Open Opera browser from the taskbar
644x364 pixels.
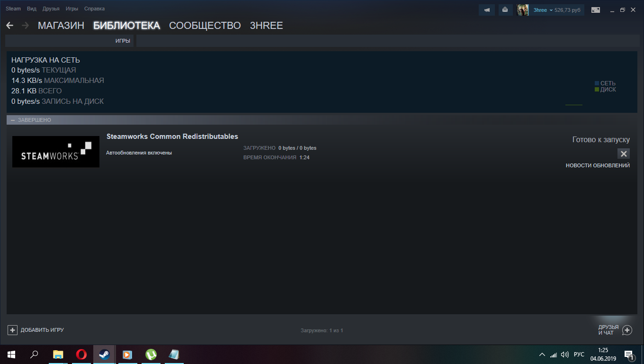pyautogui.click(x=81, y=355)
